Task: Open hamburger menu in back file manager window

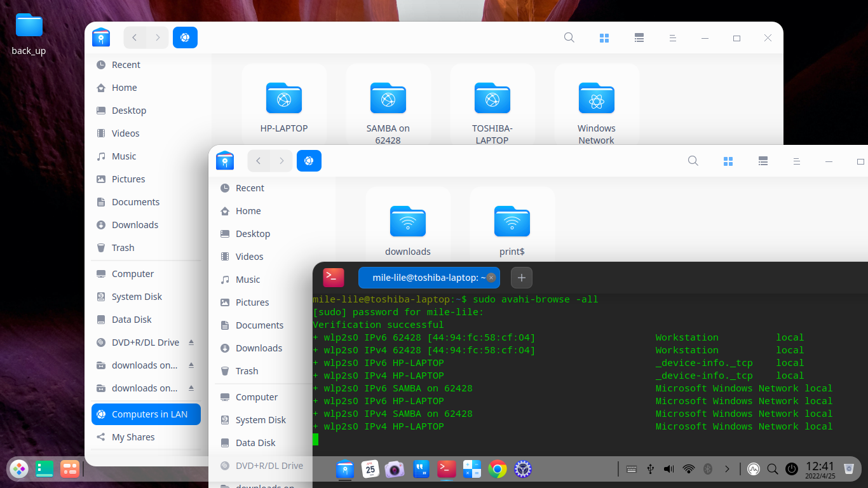Action: pyautogui.click(x=672, y=38)
